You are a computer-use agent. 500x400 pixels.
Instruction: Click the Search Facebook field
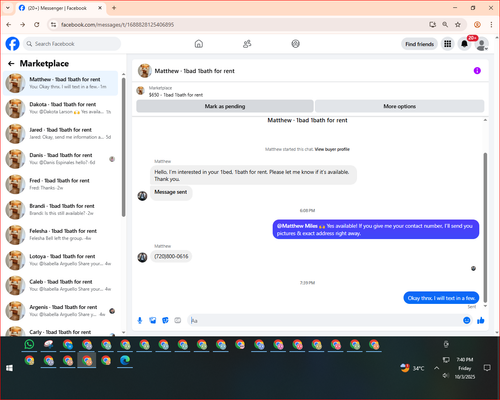tap(72, 44)
